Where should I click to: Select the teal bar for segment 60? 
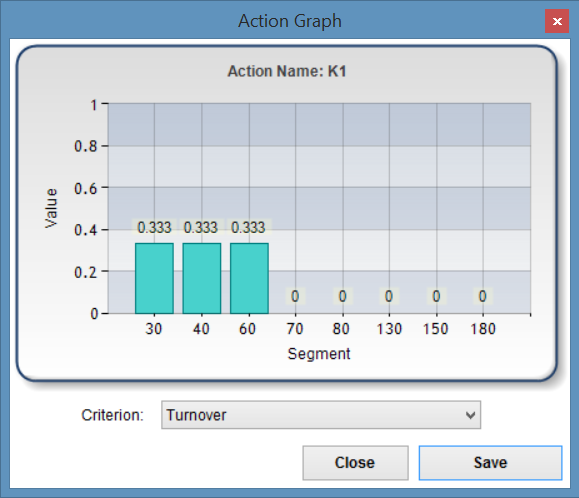249,278
